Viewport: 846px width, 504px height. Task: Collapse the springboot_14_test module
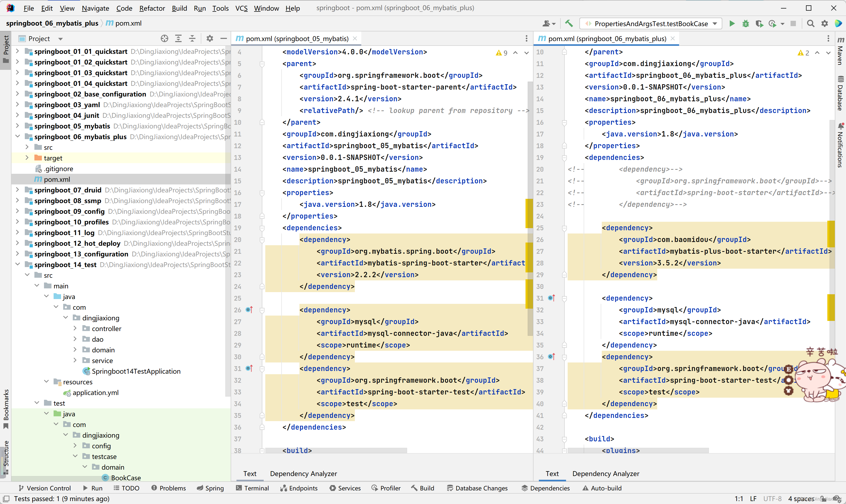pyautogui.click(x=17, y=265)
